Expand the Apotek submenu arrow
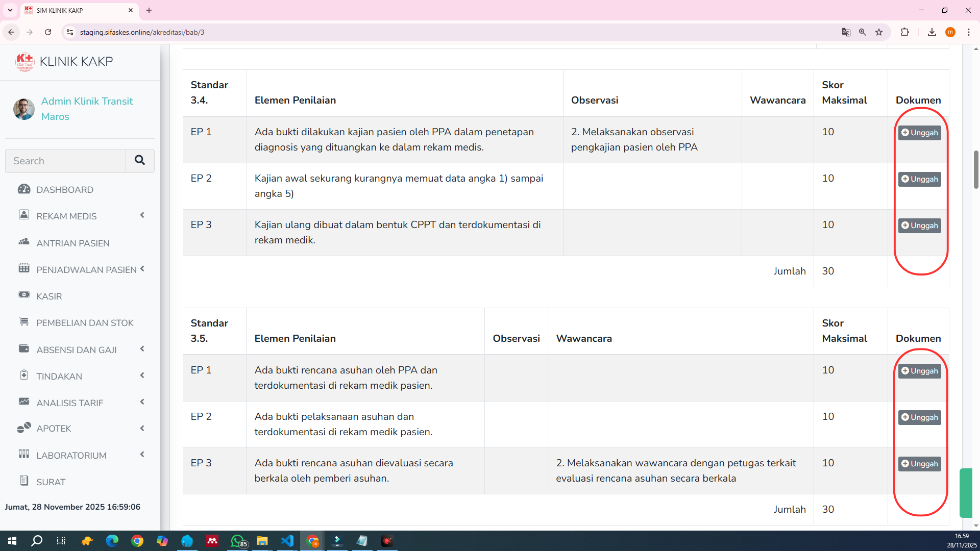The height and width of the screenshot is (551, 980). [x=142, y=429]
